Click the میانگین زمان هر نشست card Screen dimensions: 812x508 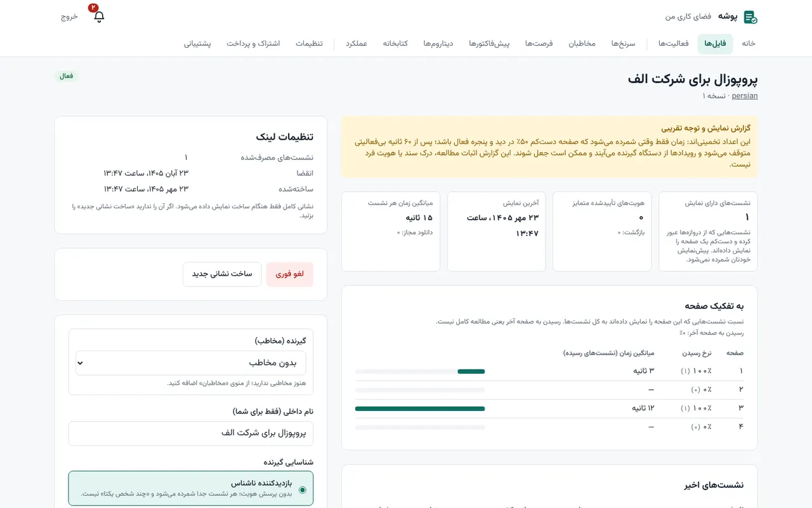point(391,232)
